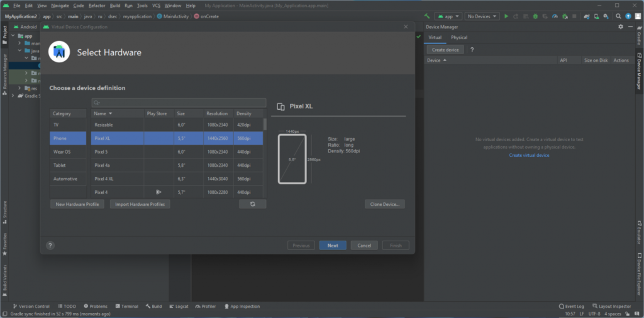
Task: Select the TV category
Action: pyautogui.click(x=68, y=125)
